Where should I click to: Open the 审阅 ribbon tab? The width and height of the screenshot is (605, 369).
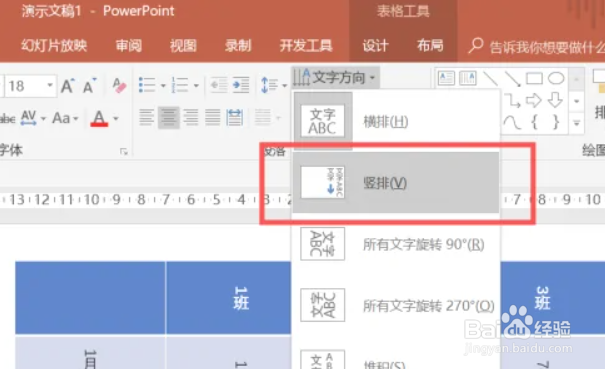point(129,46)
